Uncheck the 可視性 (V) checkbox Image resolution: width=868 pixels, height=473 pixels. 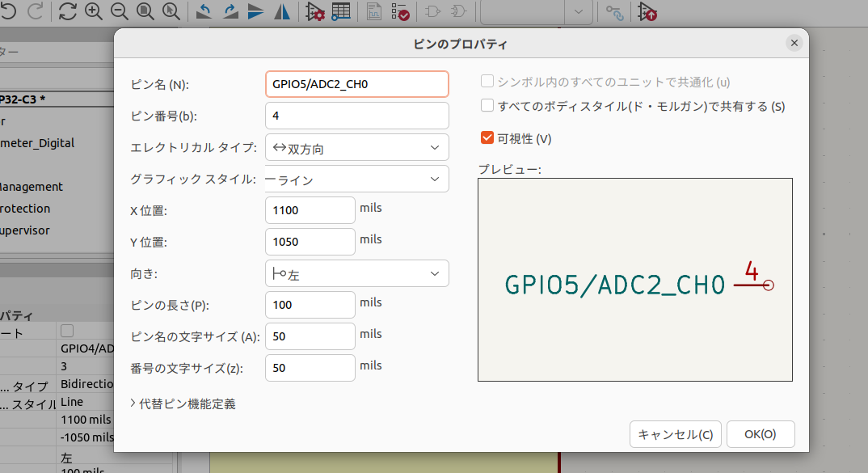(487, 138)
